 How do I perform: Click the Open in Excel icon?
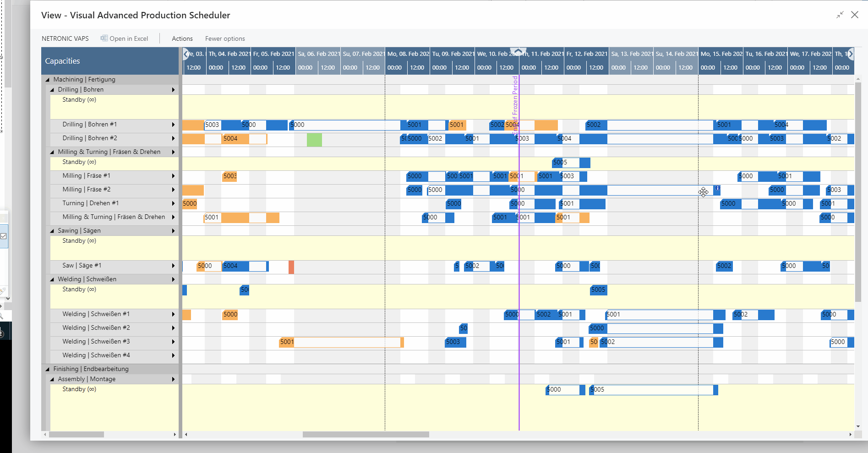click(x=104, y=38)
